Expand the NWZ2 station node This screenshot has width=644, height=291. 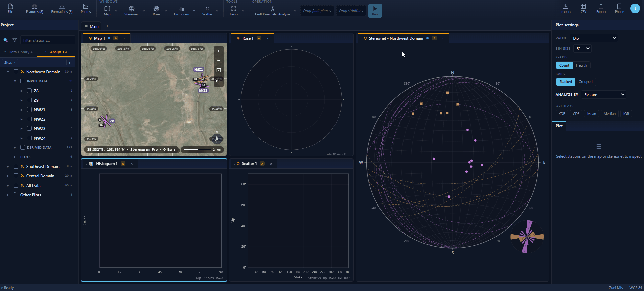click(22, 119)
